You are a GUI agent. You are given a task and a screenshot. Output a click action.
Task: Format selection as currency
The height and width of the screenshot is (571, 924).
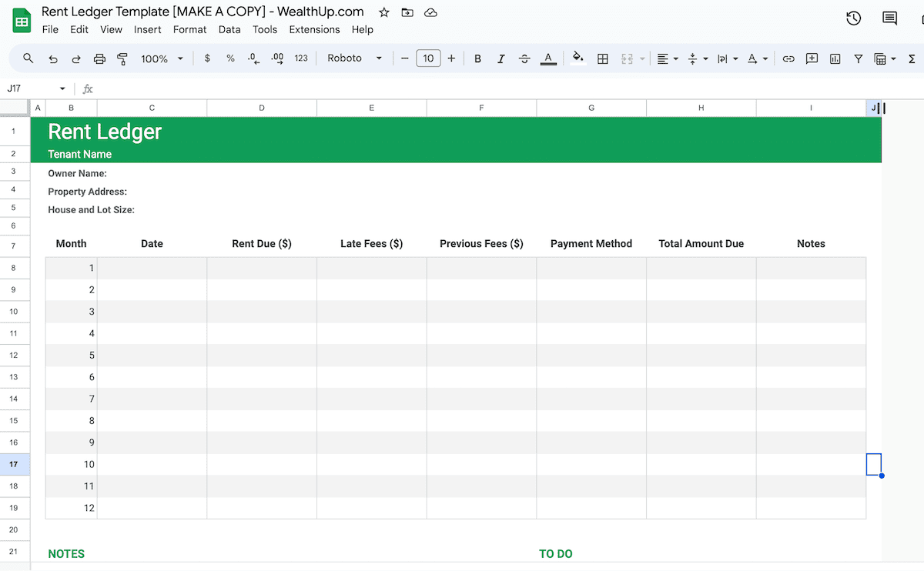point(206,58)
